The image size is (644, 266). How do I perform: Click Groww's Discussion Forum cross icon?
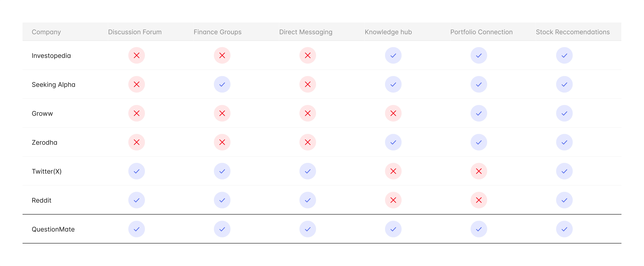137,113
